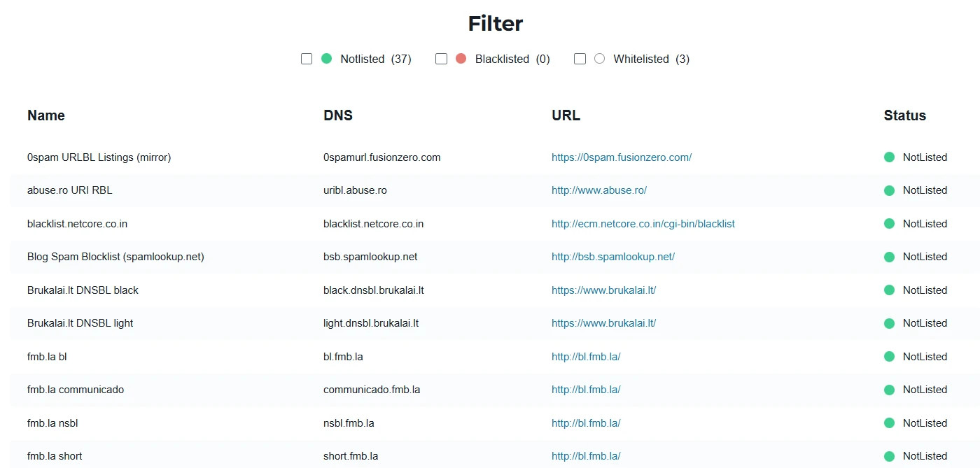This screenshot has height=468, width=980.
Task: Click the green status dot for Blog Spam Blocklist
Action: pos(888,257)
